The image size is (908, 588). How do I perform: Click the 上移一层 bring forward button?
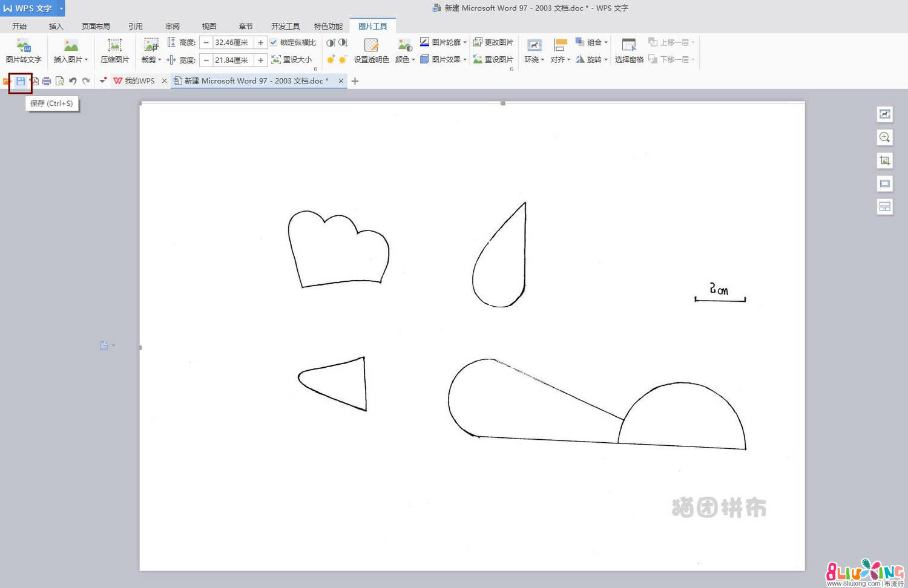pos(671,42)
